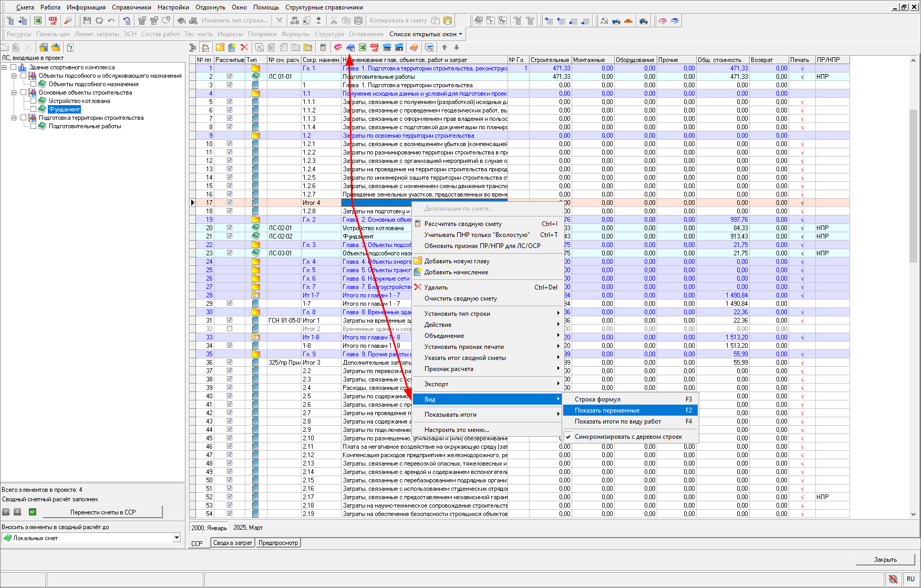Click the Закрыть button

885,559
